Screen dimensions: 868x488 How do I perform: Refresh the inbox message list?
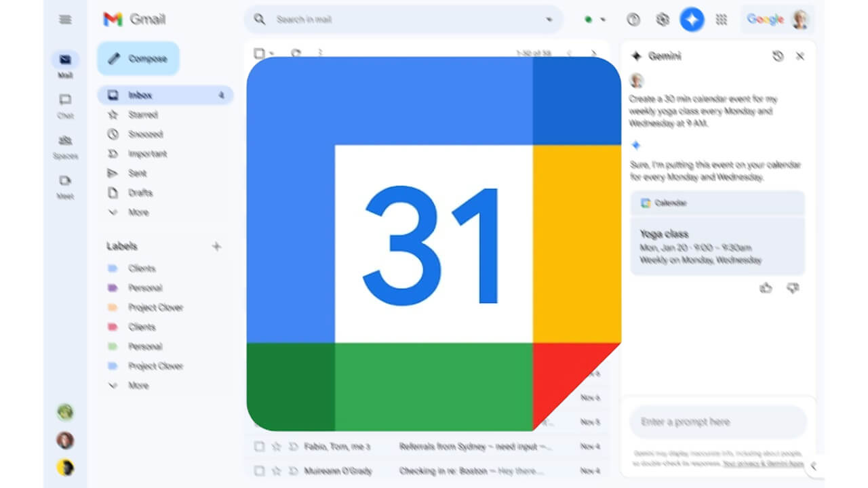click(297, 52)
